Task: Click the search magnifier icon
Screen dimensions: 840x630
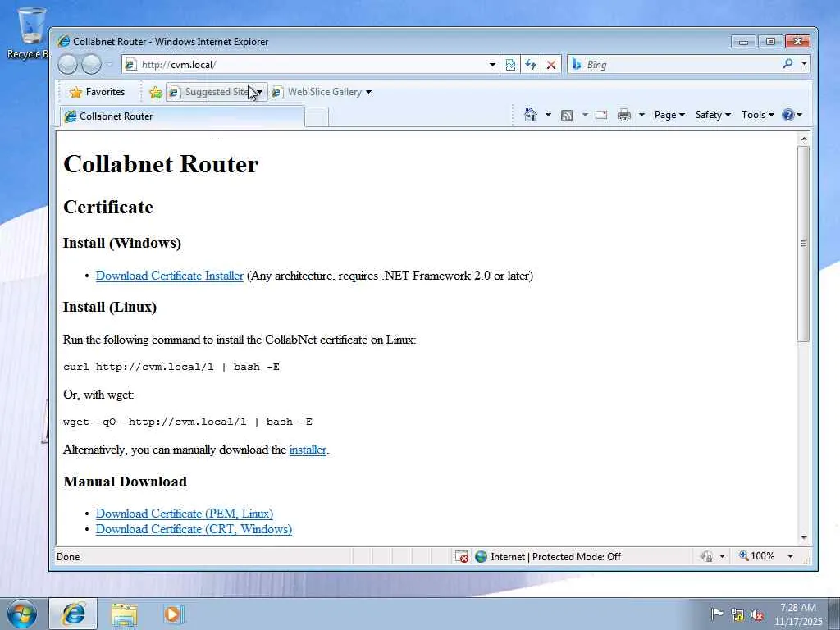Action: (x=787, y=64)
